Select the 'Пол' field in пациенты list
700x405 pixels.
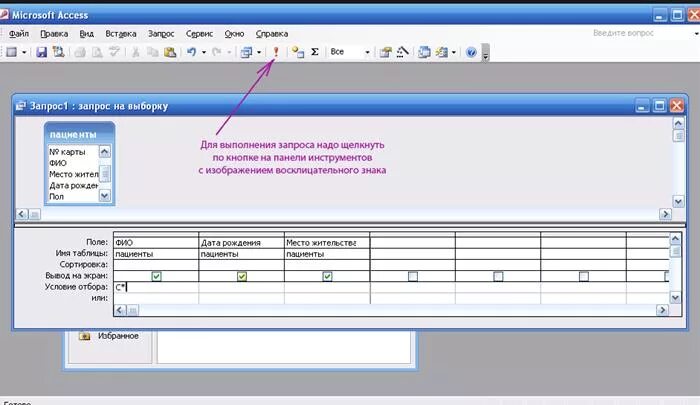pos(56,196)
